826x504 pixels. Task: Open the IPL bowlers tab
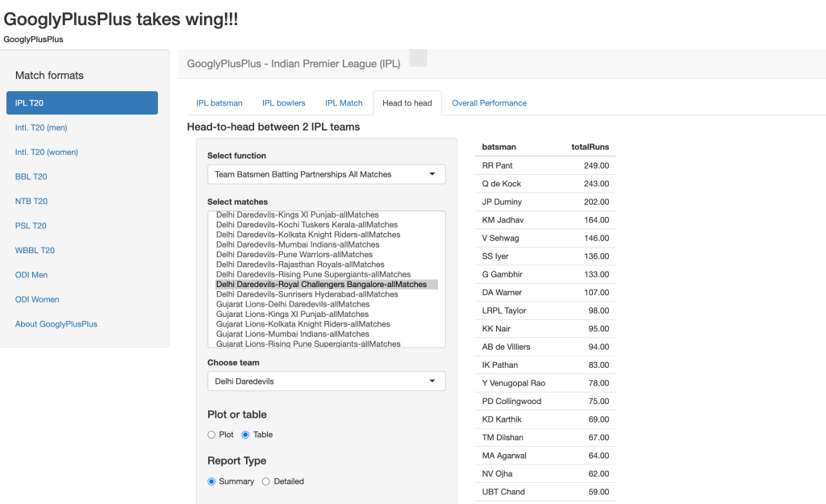coord(283,103)
